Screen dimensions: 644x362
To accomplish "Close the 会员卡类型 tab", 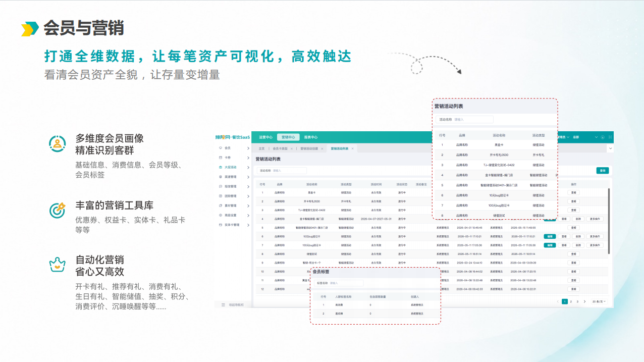I will (x=292, y=149).
